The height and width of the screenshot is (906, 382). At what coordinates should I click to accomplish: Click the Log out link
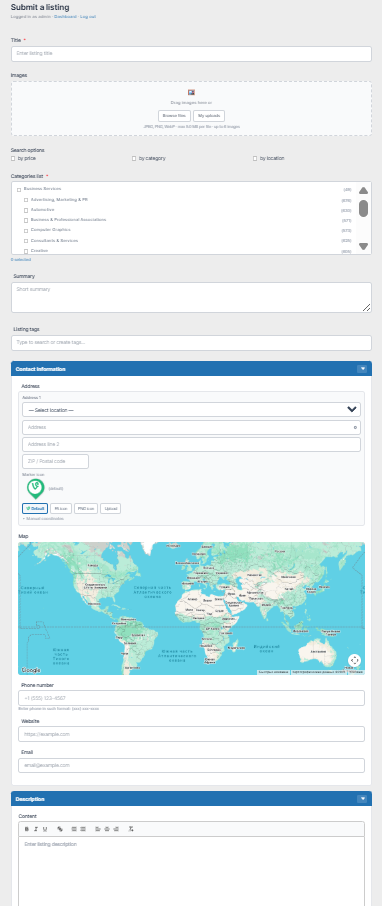pyautogui.click(x=88, y=17)
